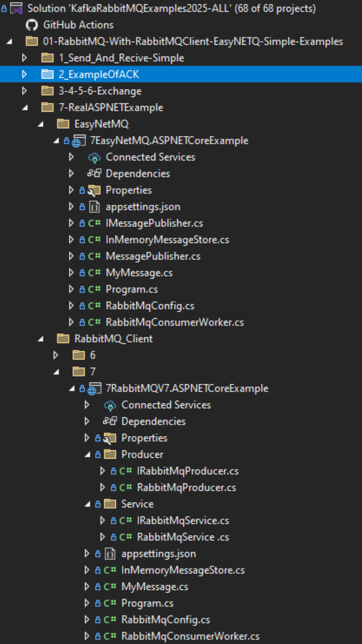Collapse the Producer folder arrow
This screenshot has height=644, width=362.
coord(88,455)
